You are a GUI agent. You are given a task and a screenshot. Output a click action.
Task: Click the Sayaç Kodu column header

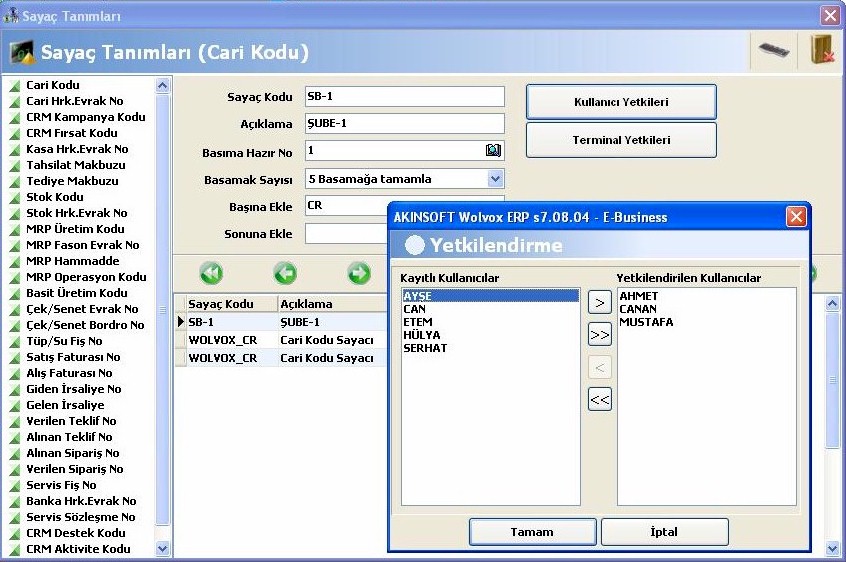[231, 304]
